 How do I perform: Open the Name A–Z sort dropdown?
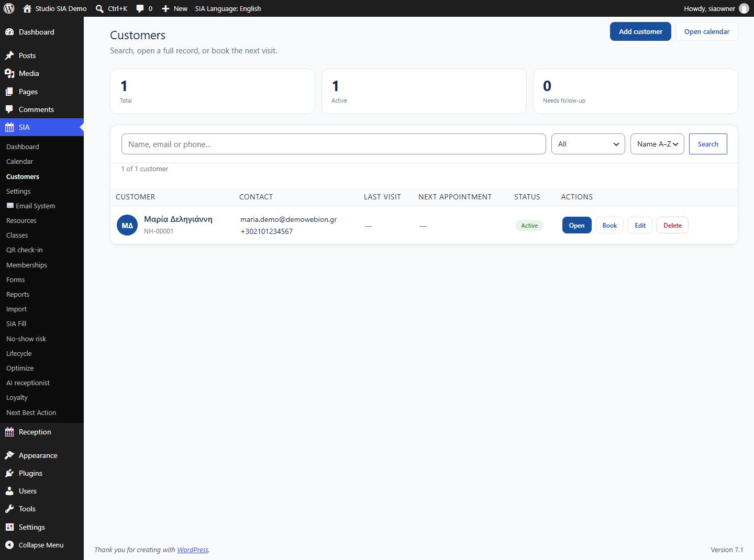click(657, 144)
